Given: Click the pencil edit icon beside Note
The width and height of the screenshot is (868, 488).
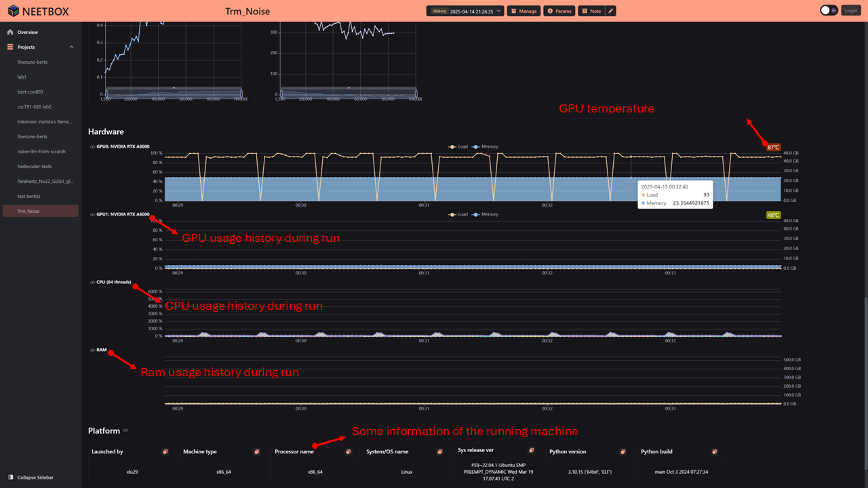Looking at the screenshot, I should tap(611, 11).
